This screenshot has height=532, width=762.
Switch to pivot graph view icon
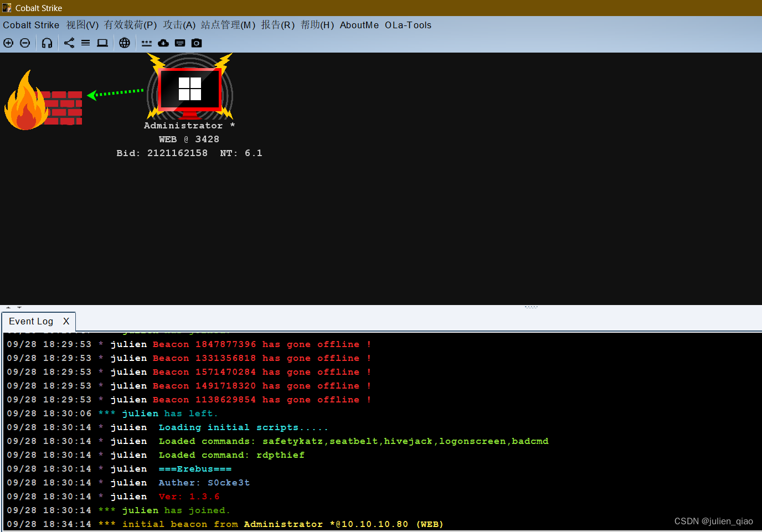69,43
